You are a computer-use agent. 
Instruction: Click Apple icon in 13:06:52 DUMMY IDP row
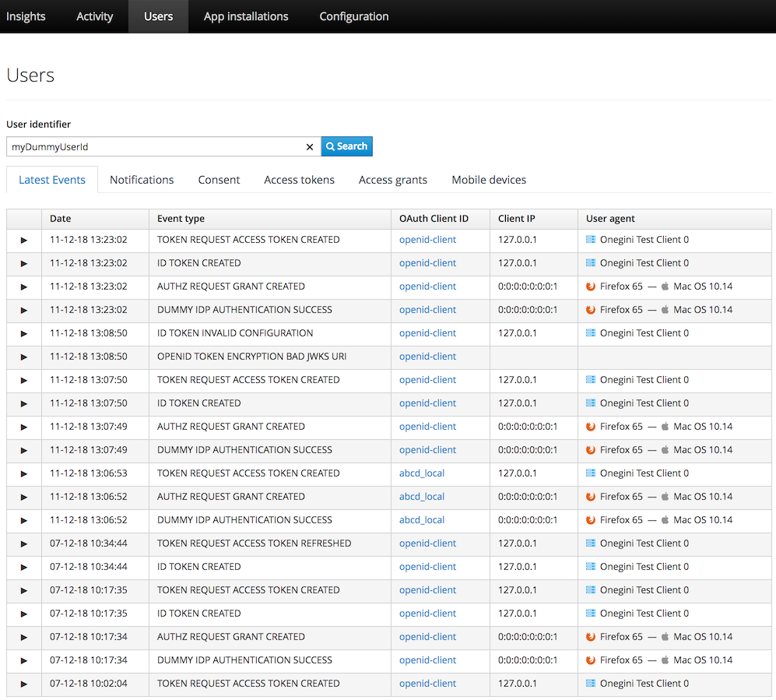click(x=665, y=520)
